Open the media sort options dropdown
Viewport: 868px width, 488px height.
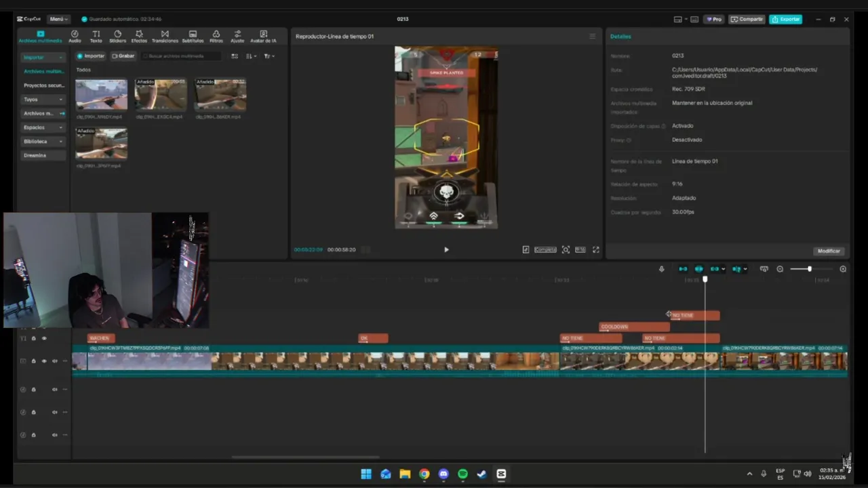[x=251, y=56]
